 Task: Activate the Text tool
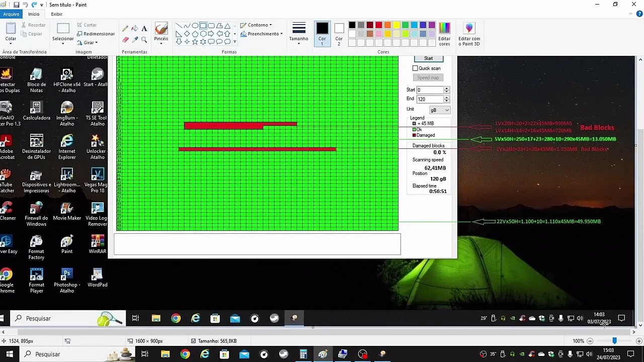(x=144, y=29)
